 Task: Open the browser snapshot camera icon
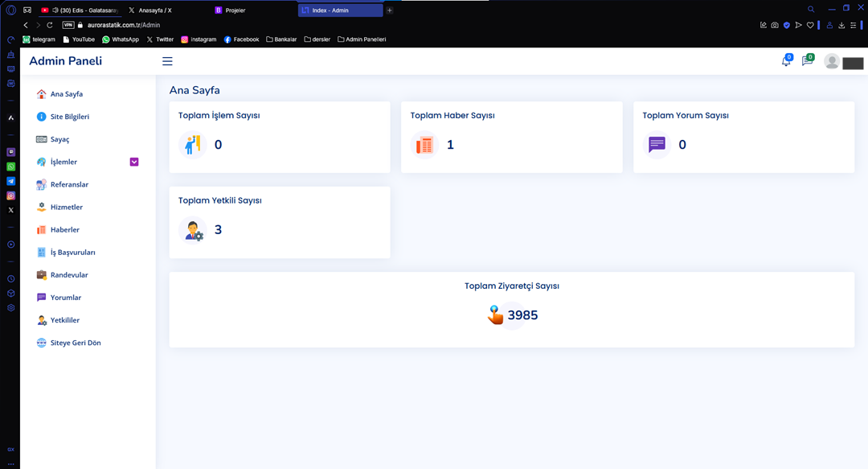[775, 25]
